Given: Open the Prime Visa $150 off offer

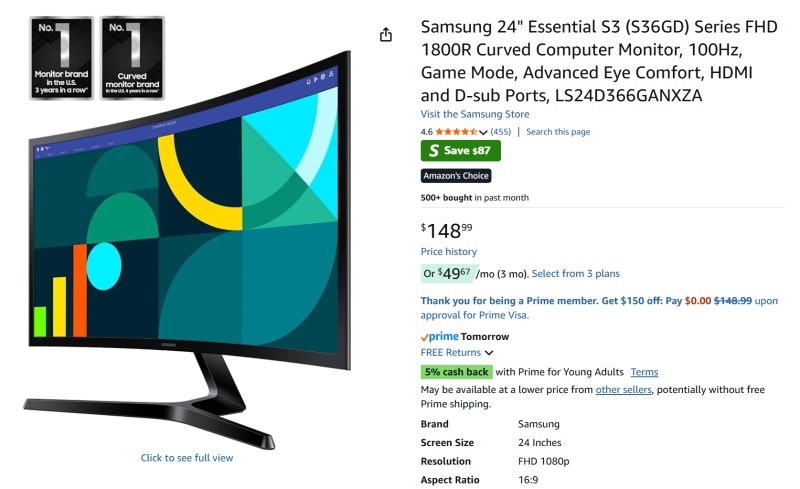Looking at the screenshot, I should (x=599, y=308).
